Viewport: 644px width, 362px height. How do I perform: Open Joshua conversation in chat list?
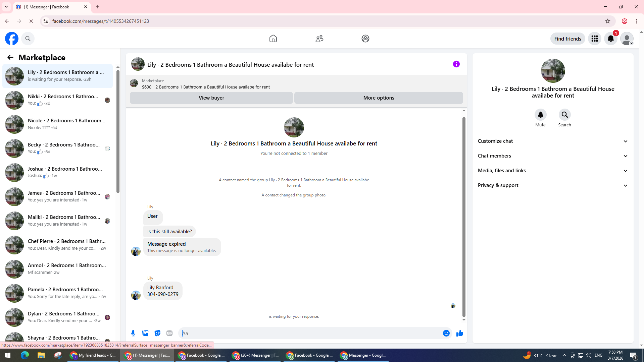click(x=57, y=173)
